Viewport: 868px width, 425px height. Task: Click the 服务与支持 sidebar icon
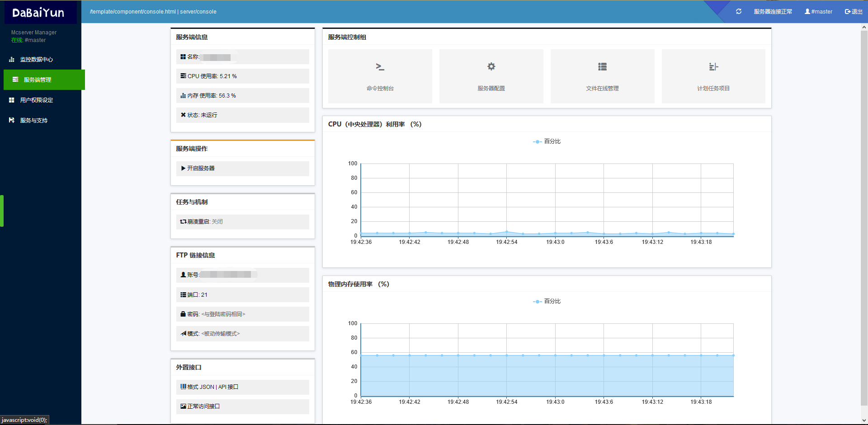12,121
